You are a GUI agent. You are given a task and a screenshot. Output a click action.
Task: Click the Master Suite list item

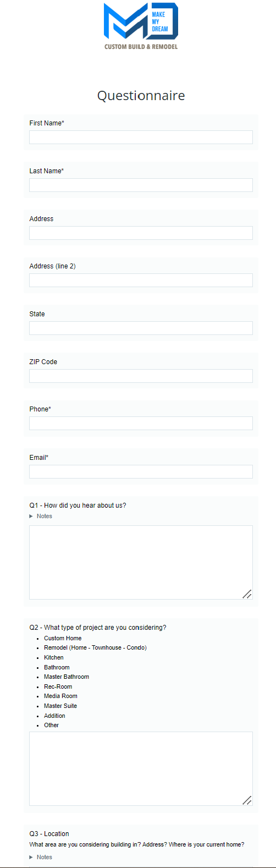[60, 706]
